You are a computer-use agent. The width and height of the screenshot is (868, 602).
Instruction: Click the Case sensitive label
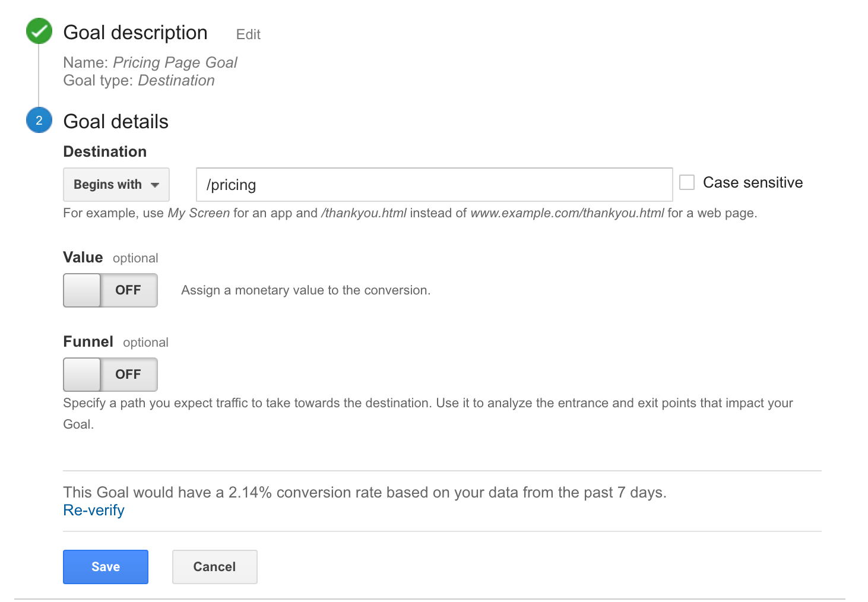pyautogui.click(x=753, y=182)
